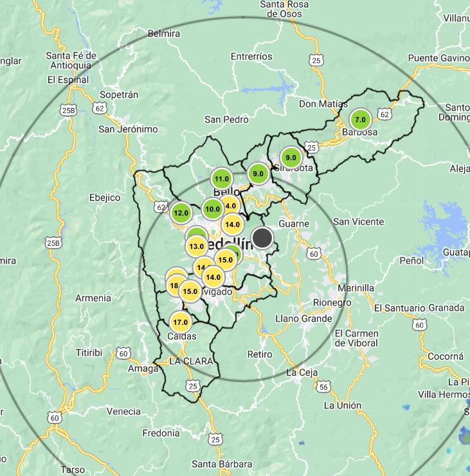Screen dimensions: 470x476
Task: Open the yellow 17.0 marker above Caldas
Action: click(x=180, y=322)
